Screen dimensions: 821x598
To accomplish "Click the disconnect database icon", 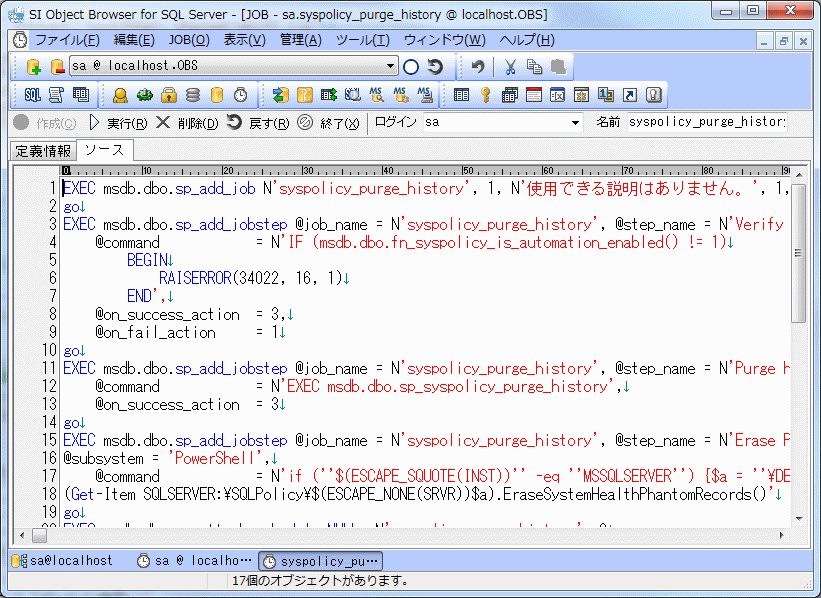I will (x=56, y=67).
